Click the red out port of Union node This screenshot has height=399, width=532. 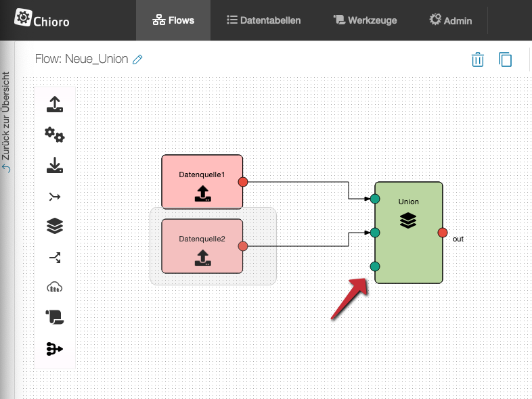(443, 233)
